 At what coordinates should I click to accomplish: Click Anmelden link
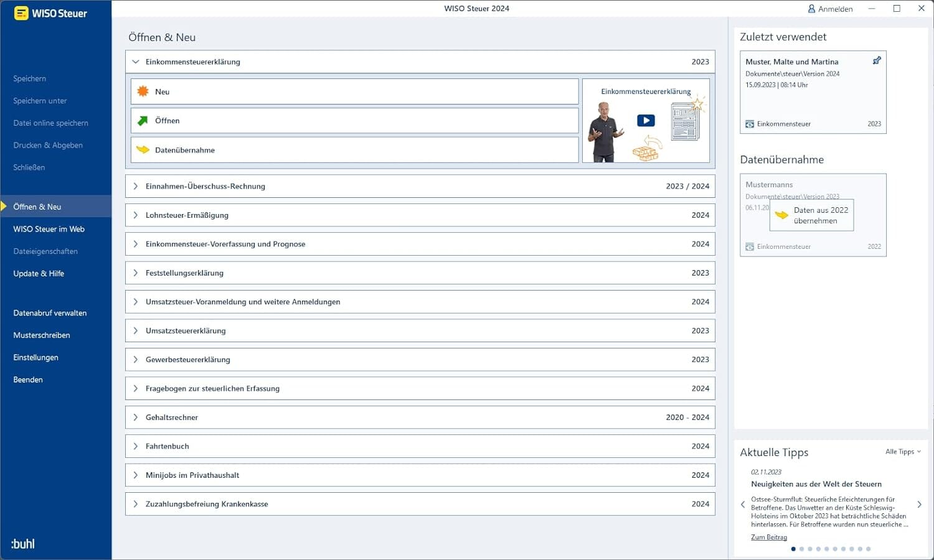pos(835,9)
